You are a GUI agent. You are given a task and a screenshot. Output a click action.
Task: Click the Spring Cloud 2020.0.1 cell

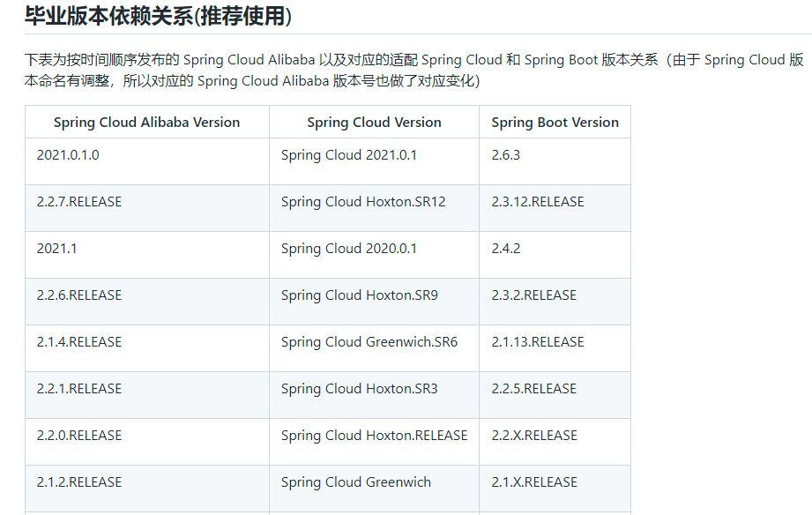click(349, 249)
